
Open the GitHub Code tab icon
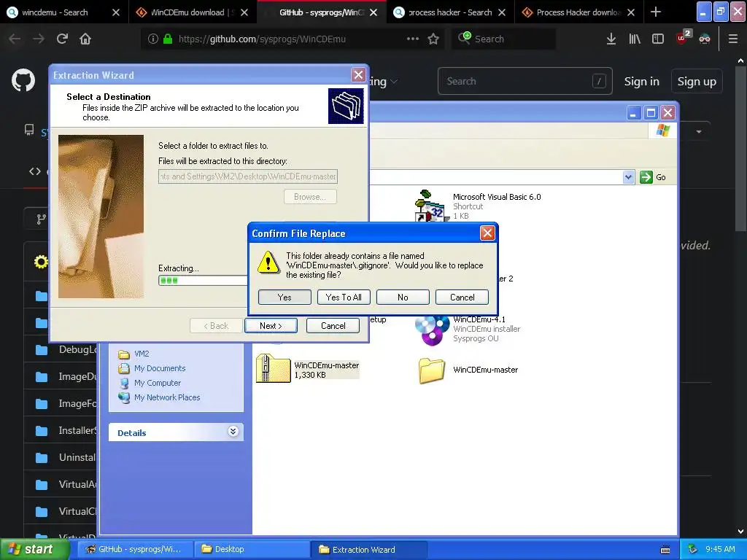click(x=35, y=171)
